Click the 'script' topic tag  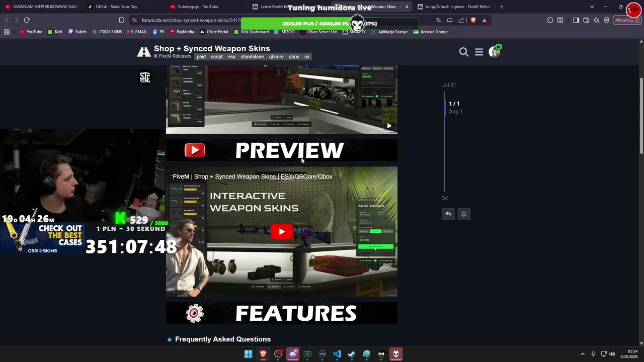[217, 57]
